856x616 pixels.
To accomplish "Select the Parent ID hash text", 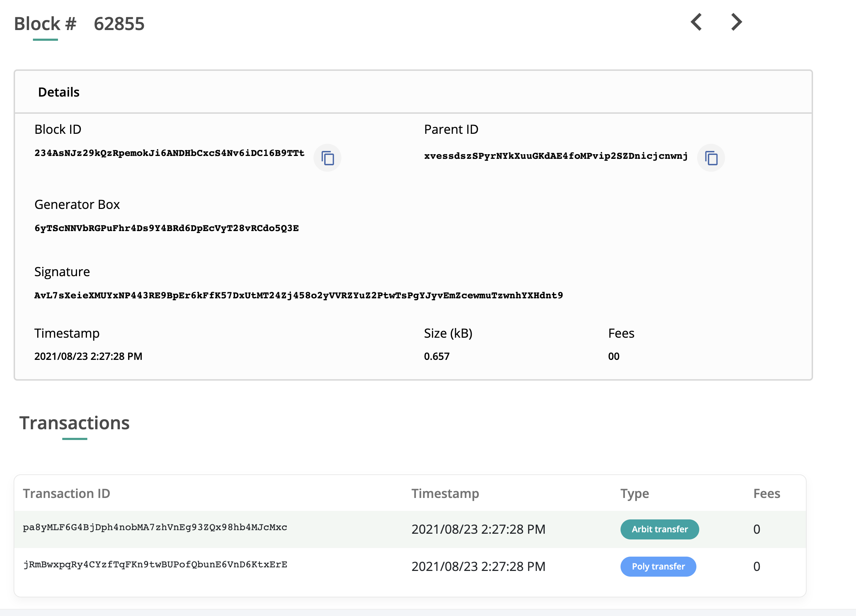I will point(555,156).
